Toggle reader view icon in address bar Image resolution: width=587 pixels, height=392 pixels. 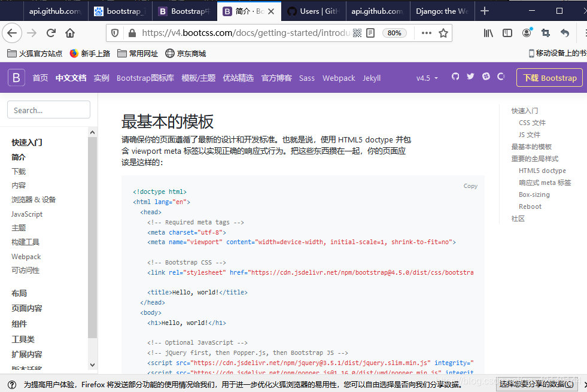370,33
